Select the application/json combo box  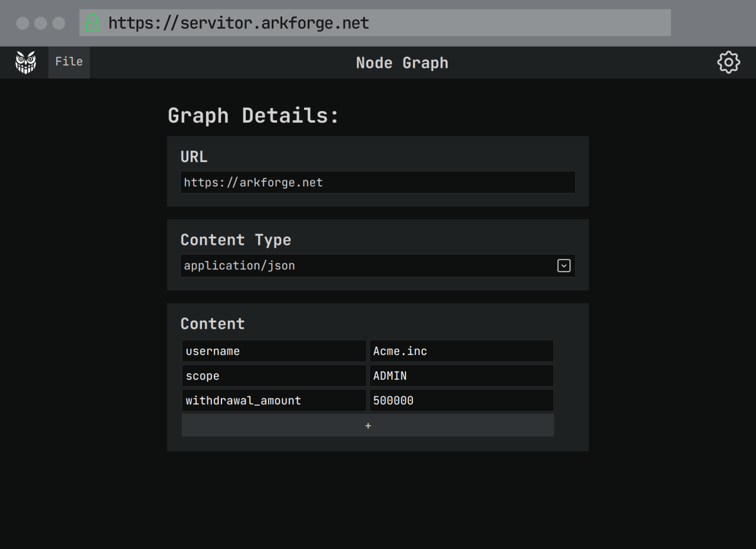click(x=378, y=266)
